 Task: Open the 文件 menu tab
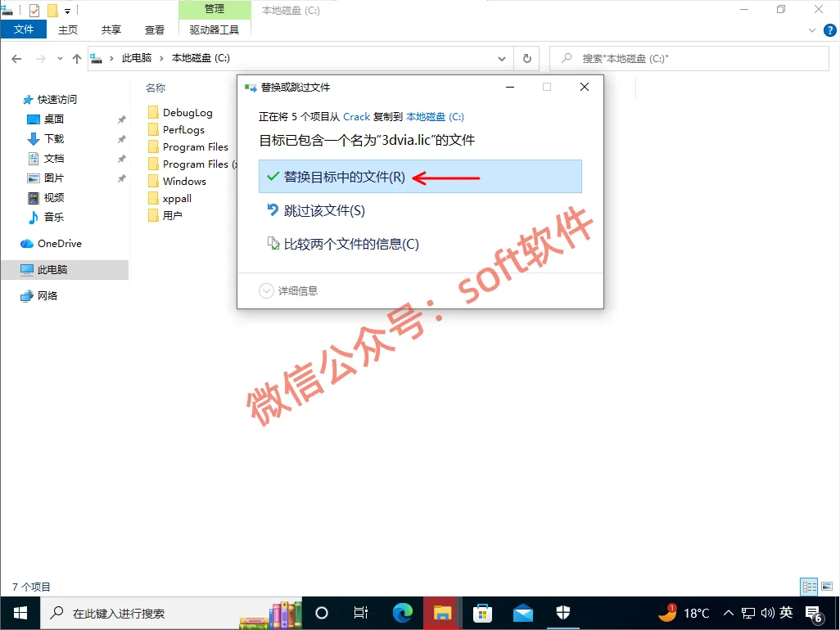click(x=24, y=29)
